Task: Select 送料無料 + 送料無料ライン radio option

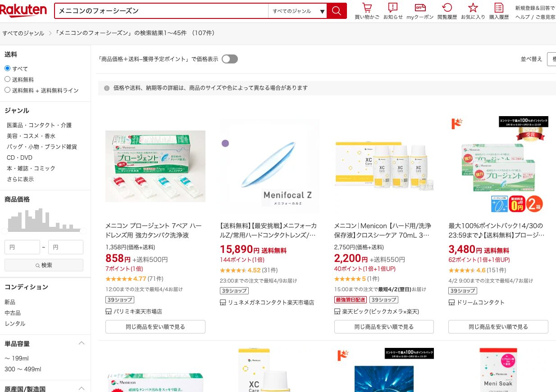Action: click(x=7, y=90)
